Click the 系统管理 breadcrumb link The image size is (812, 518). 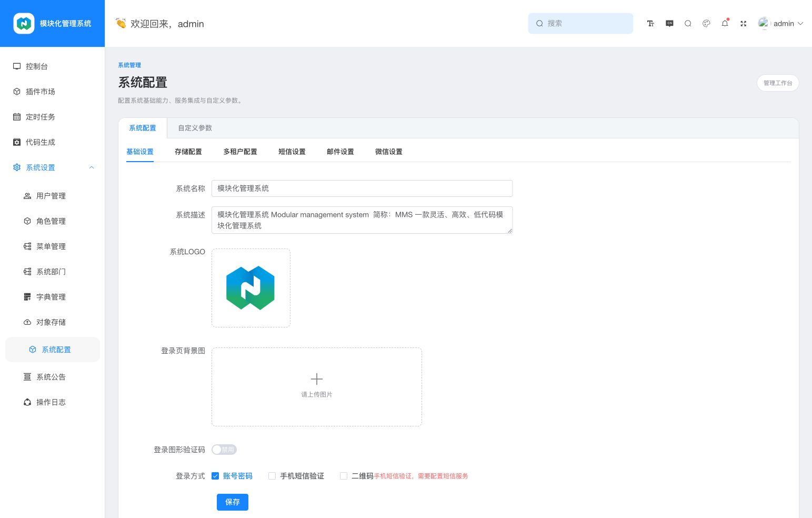click(x=129, y=65)
